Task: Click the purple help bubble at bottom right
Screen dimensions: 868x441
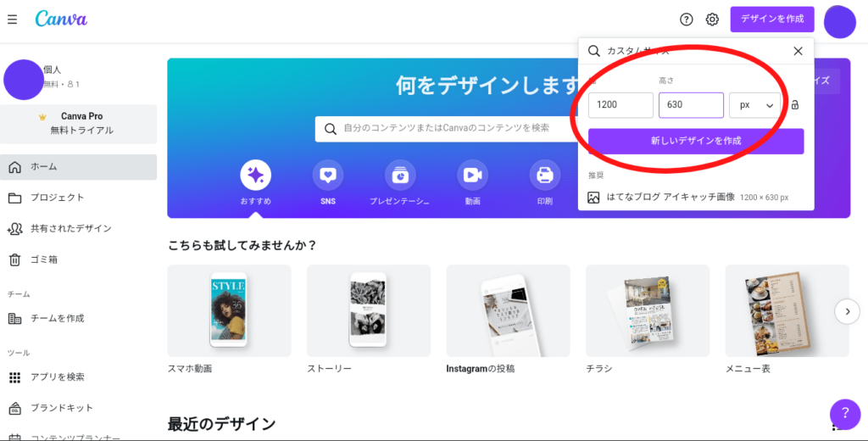Action: coord(845,414)
